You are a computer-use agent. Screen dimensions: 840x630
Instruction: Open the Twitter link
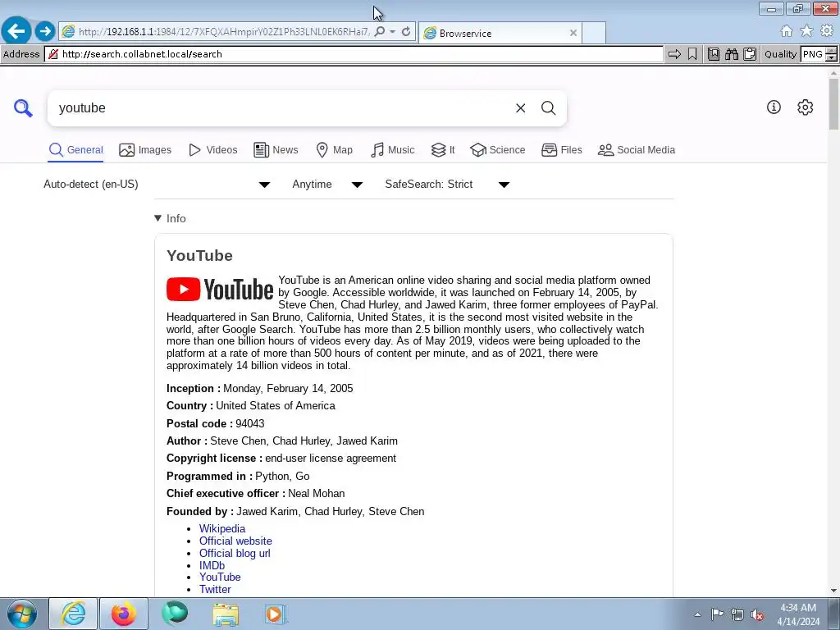tap(215, 589)
